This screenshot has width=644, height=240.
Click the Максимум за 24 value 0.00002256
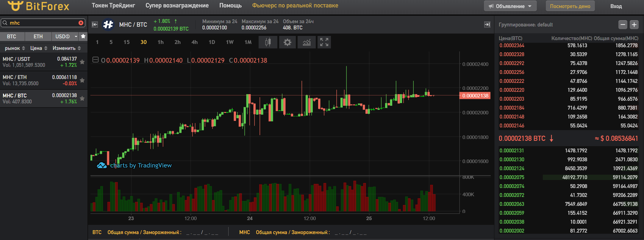coord(254,28)
